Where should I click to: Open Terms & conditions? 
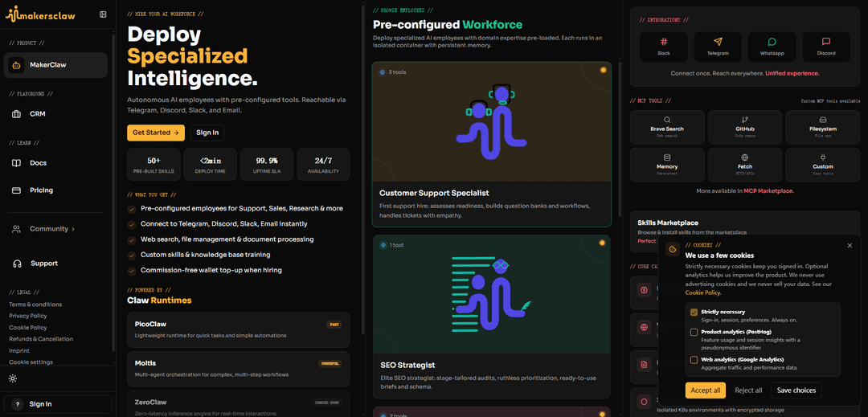point(35,305)
